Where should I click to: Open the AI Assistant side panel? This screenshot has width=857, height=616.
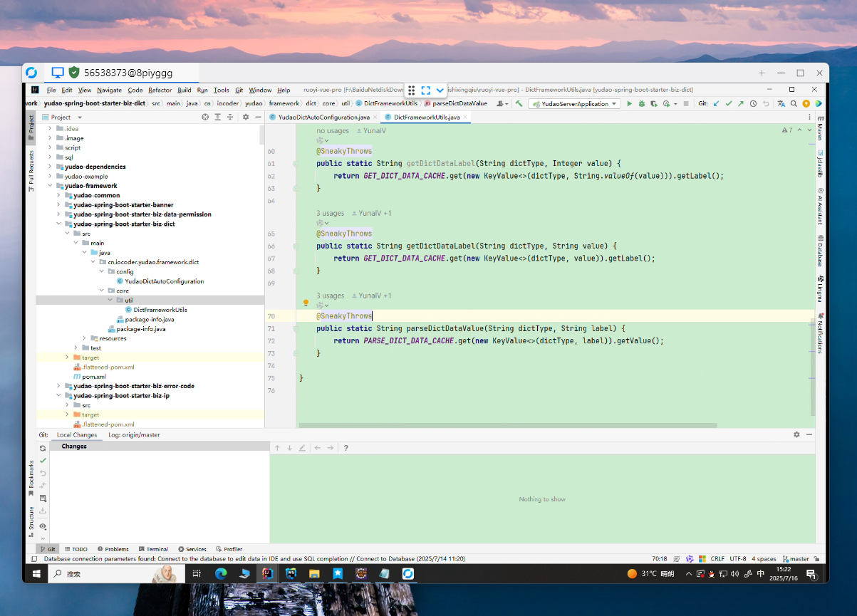click(x=820, y=206)
